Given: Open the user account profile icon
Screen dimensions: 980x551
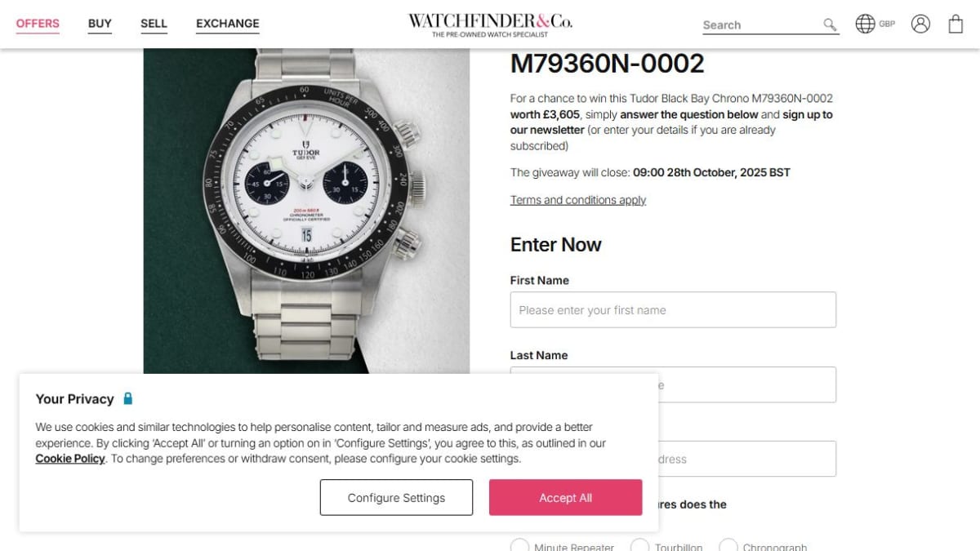Looking at the screenshot, I should (x=920, y=24).
